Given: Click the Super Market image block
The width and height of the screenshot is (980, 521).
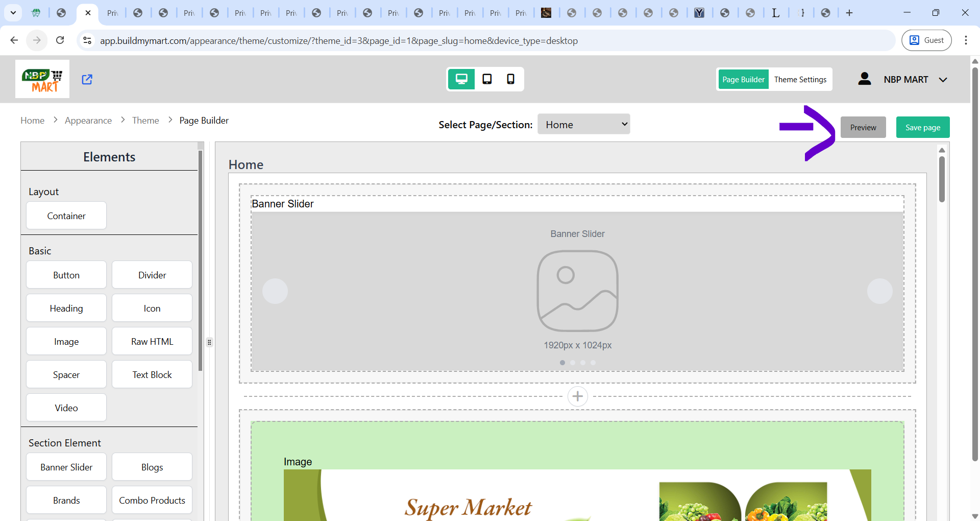Looking at the screenshot, I should pyautogui.click(x=577, y=495).
